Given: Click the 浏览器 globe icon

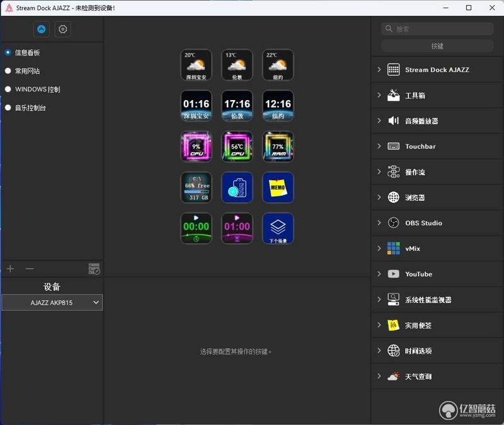Looking at the screenshot, I should pos(393,197).
